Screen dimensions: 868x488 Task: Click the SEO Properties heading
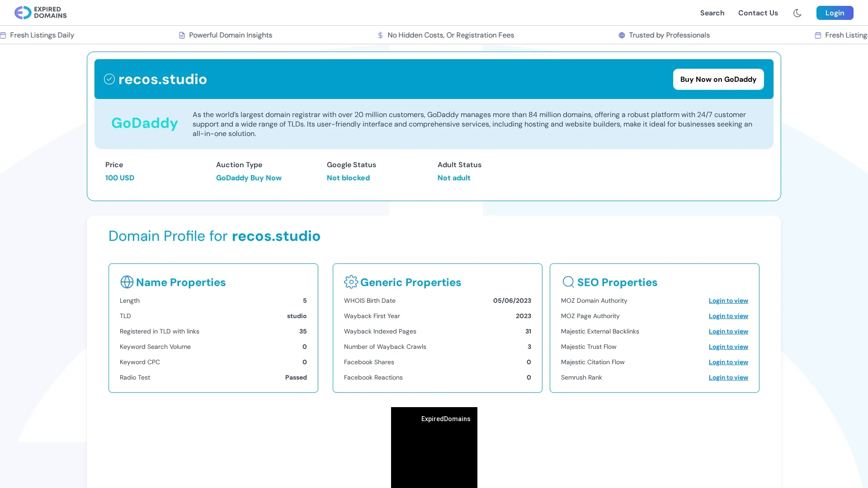pos(617,282)
